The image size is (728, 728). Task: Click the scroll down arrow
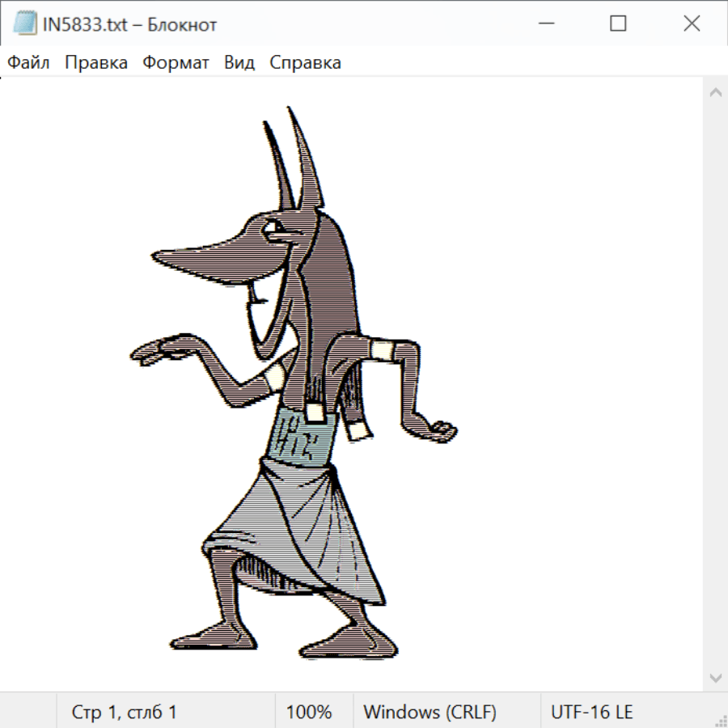coord(715,677)
